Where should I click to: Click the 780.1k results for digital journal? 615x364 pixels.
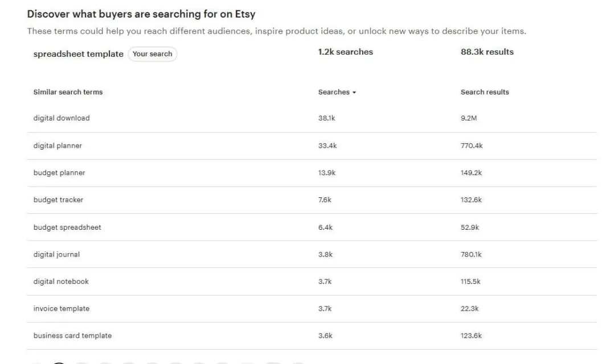pos(471,254)
